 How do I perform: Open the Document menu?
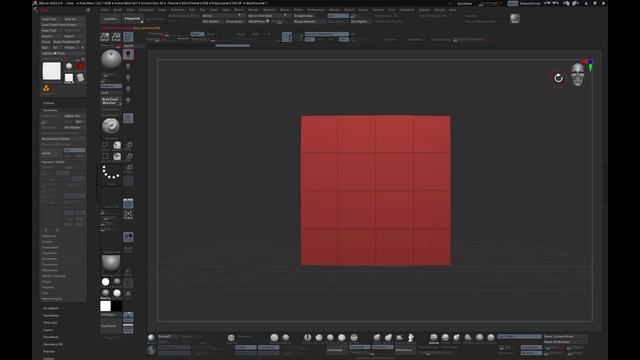point(146,10)
